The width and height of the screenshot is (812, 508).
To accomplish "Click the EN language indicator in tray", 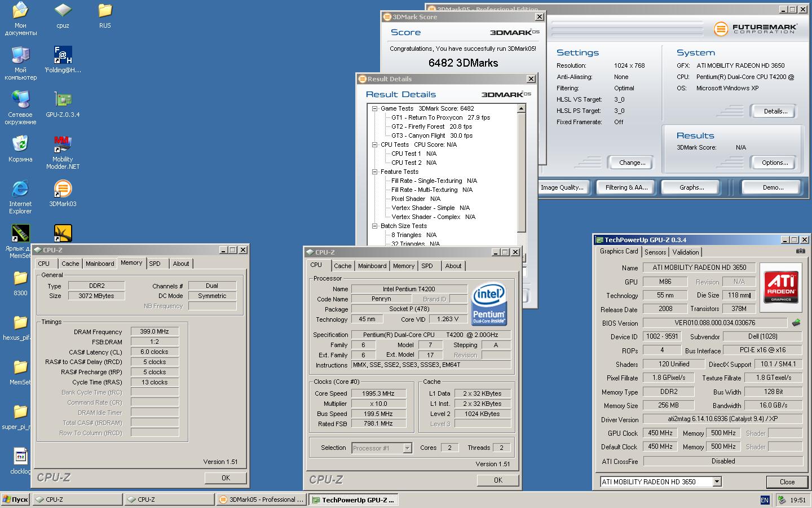I will tap(764, 500).
